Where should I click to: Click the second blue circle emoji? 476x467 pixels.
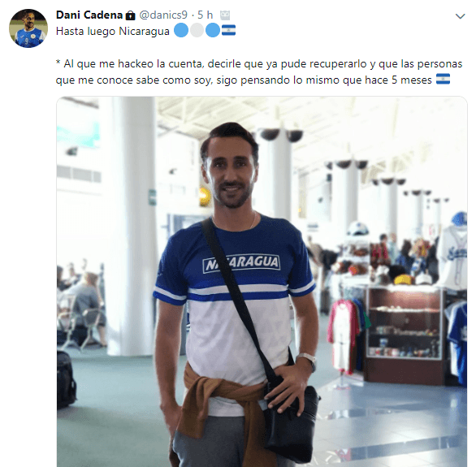(x=213, y=30)
